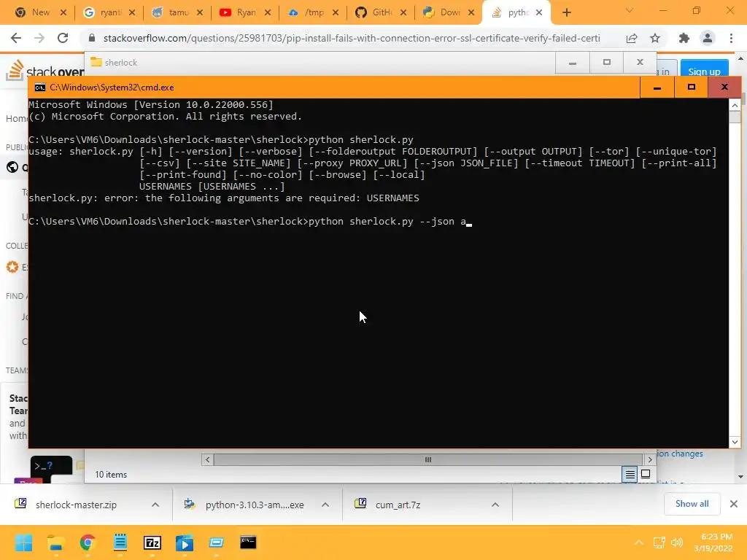
Task: Click the Stack Overflow globe Questions icon
Action: pyautogui.click(x=12, y=167)
